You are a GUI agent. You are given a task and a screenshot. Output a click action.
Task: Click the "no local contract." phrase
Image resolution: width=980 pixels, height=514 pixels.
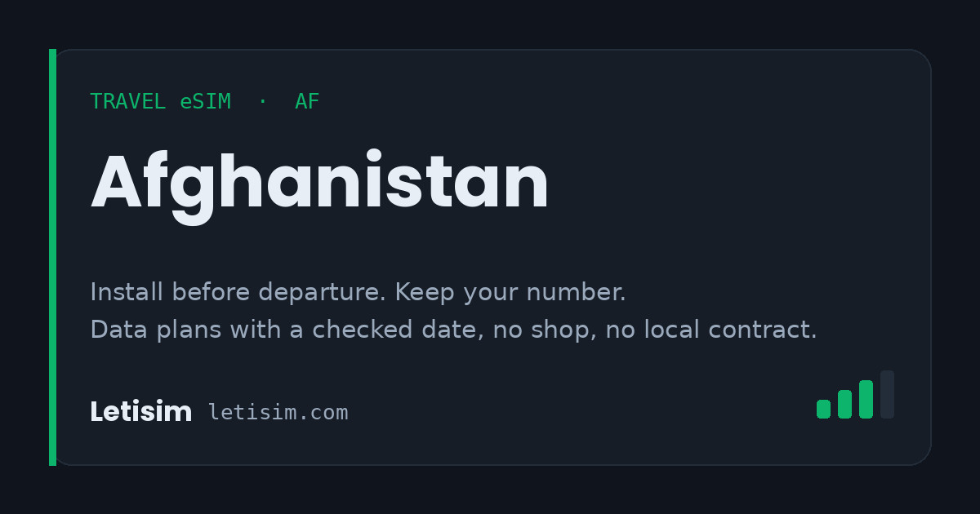[x=711, y=330]
